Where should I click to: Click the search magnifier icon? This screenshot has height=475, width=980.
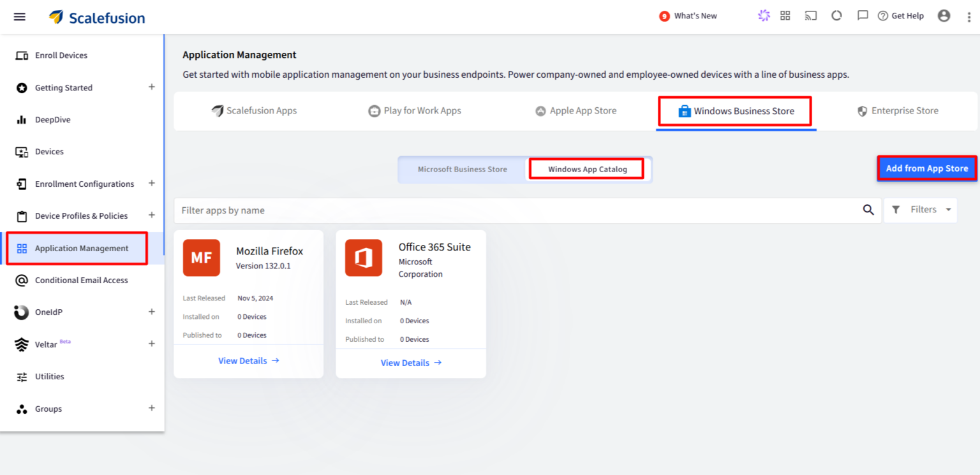[x=868, y=210]
